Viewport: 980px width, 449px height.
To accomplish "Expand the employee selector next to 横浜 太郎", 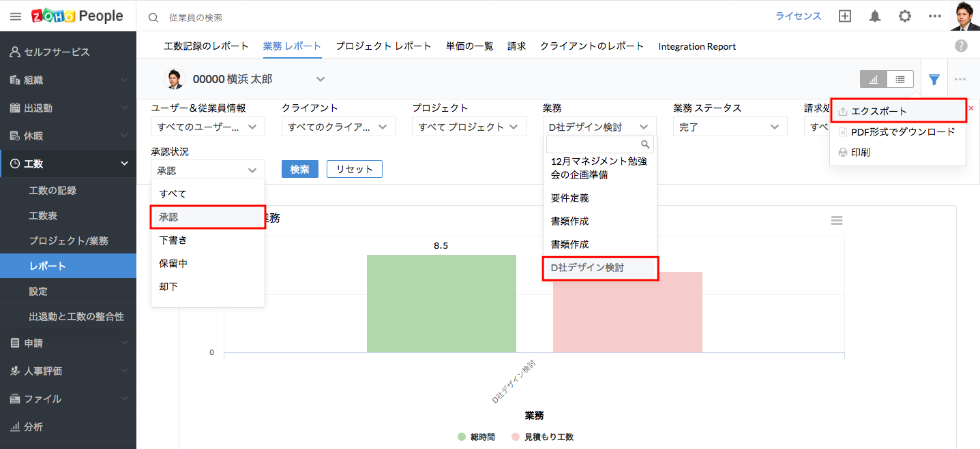I will click(321, 79).
